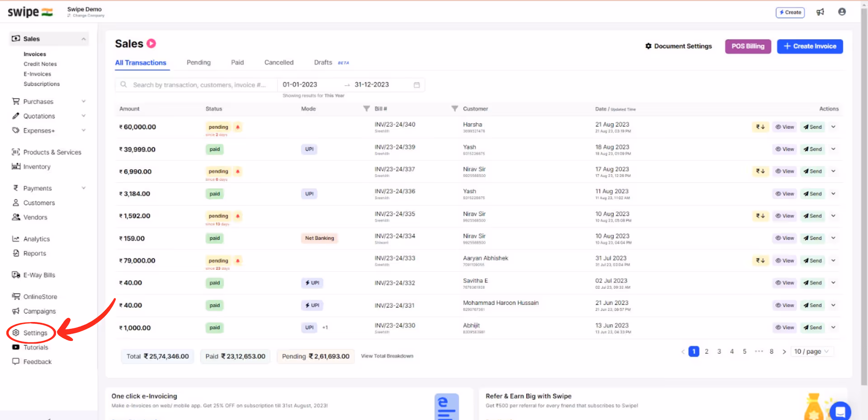The width and height of the screenshot is (868, 420).
Task: Switch to the Pending tab
Action: click(x=198, y=62)
